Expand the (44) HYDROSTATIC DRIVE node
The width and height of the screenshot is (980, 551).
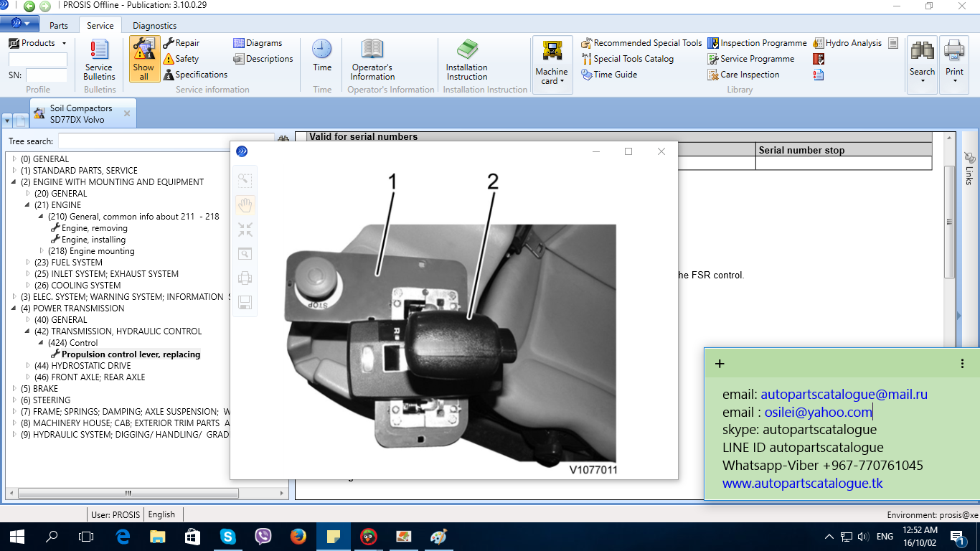[28, 366]
